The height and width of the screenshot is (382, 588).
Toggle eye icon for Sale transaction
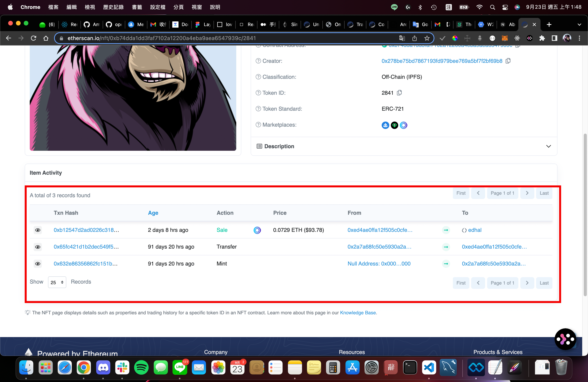click(x=38, y=230)
